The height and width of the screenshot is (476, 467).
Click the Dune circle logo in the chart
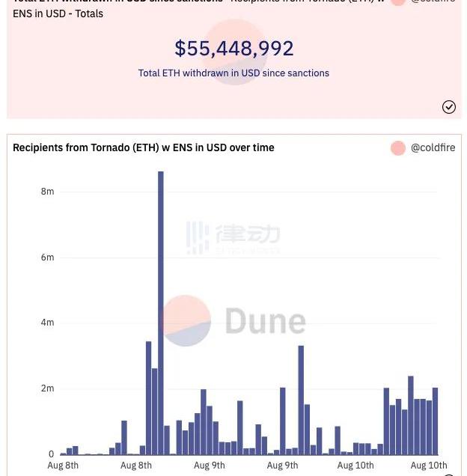(x=186, y=320)
